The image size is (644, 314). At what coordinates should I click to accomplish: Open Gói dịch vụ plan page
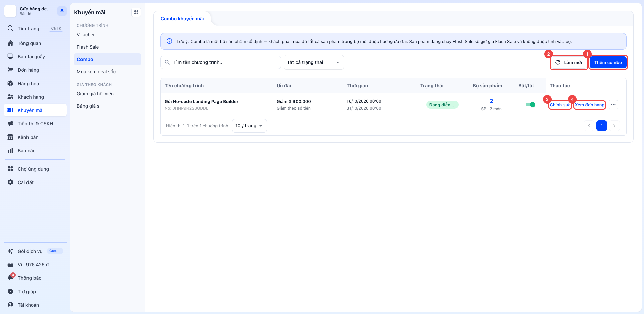pos(35,251)
